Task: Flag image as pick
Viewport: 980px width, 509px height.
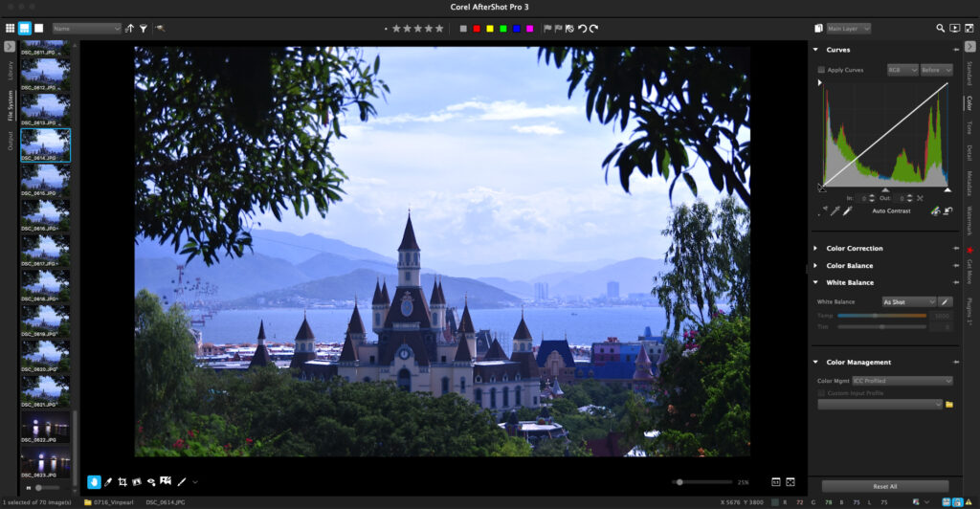Action: (547, 29)
